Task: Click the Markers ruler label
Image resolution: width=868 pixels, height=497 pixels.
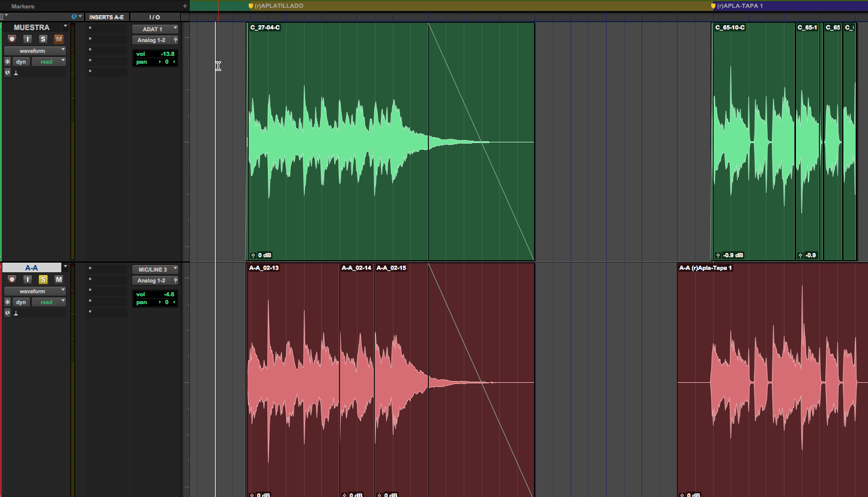Action: click(22, 5)
